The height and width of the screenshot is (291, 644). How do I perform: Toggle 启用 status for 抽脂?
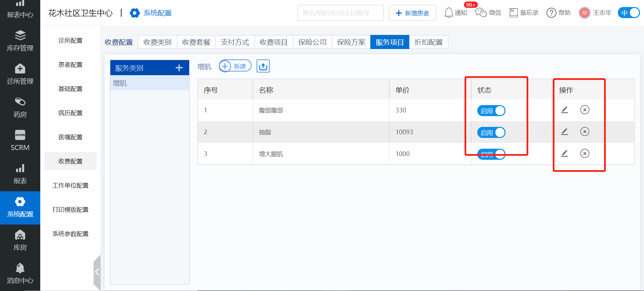[x=491, y=133]
